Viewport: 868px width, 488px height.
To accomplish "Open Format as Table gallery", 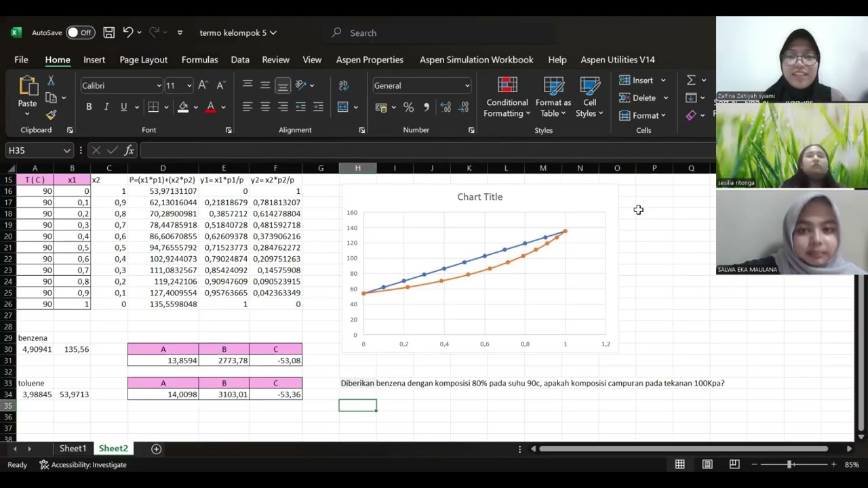I will [x=553, y=98].
